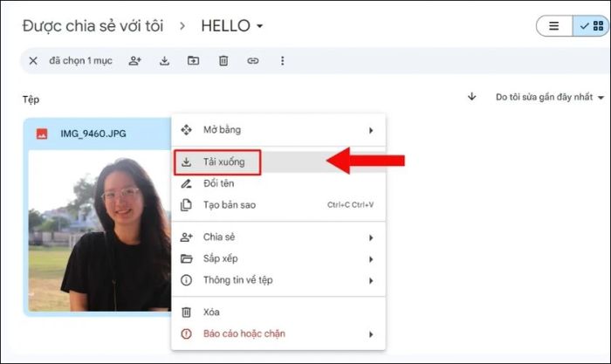Choose 'Sắp xếp' in context menu

click(278, 258)
